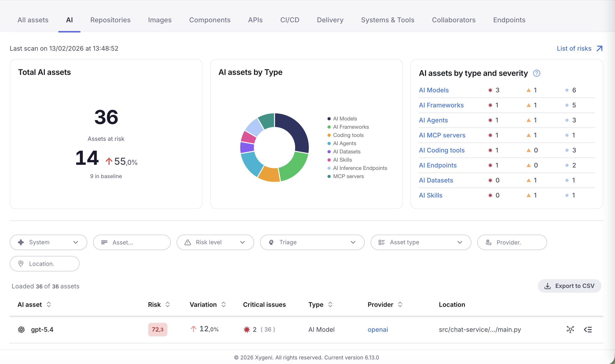Sort by Variation column arrows

click(x=223, y=304)
